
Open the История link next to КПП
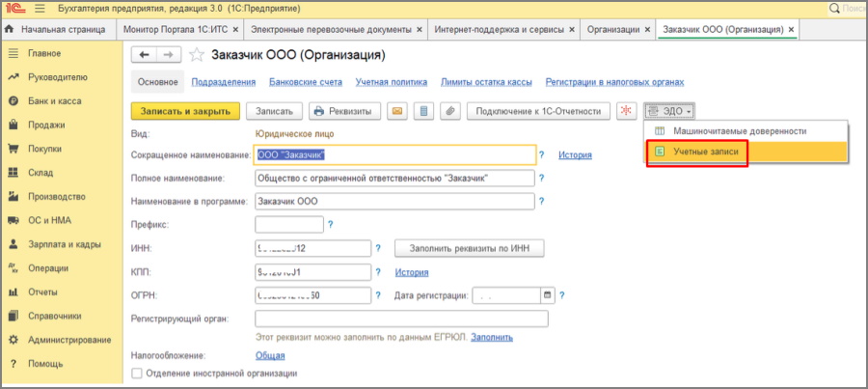tap(411, 272)
